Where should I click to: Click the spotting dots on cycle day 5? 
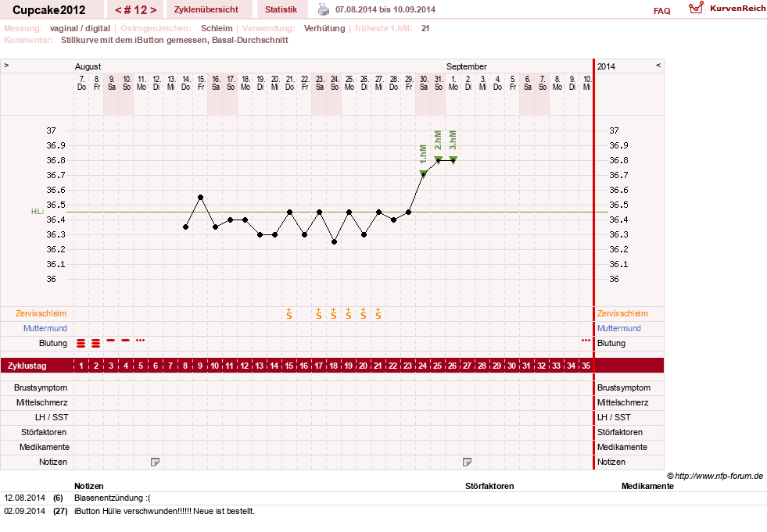tap(141, 340)
